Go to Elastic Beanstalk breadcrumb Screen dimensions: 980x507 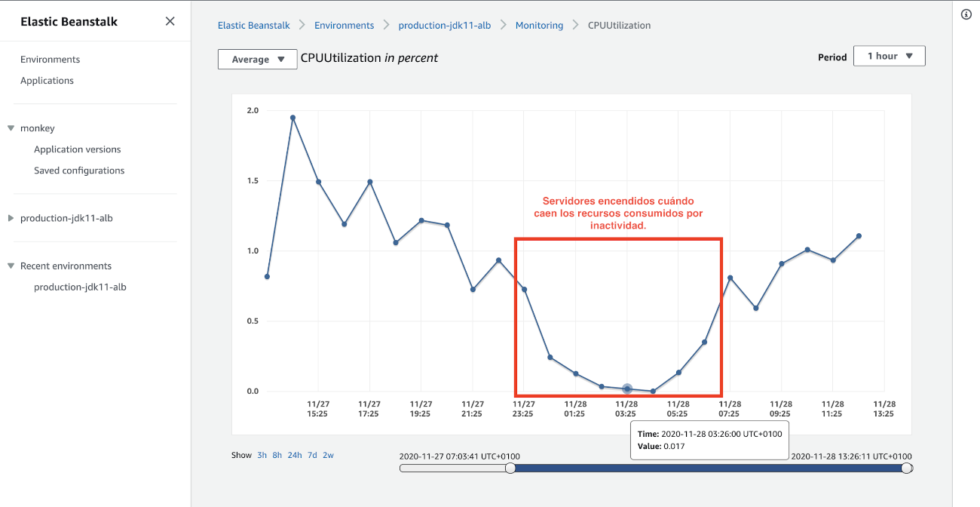(253, 26)
